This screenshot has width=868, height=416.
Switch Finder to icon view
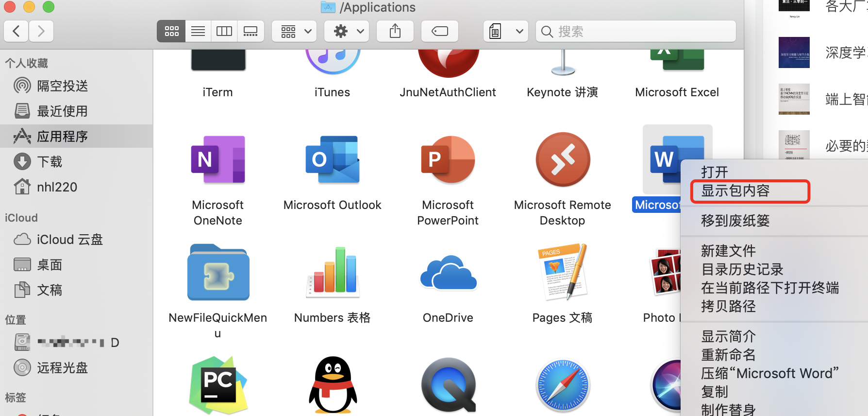point(171,32)
